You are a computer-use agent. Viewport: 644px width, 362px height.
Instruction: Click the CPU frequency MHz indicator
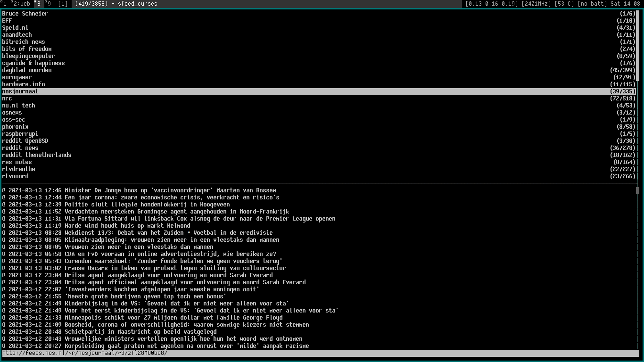tap(530, 4)
